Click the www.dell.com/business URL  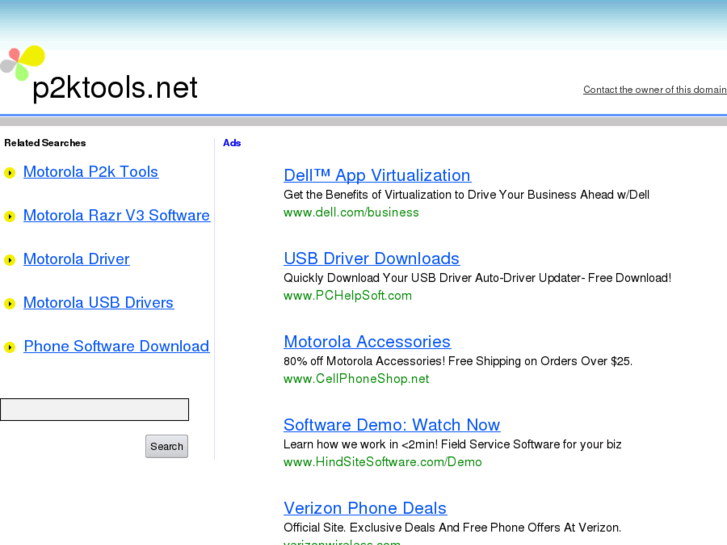351,212
